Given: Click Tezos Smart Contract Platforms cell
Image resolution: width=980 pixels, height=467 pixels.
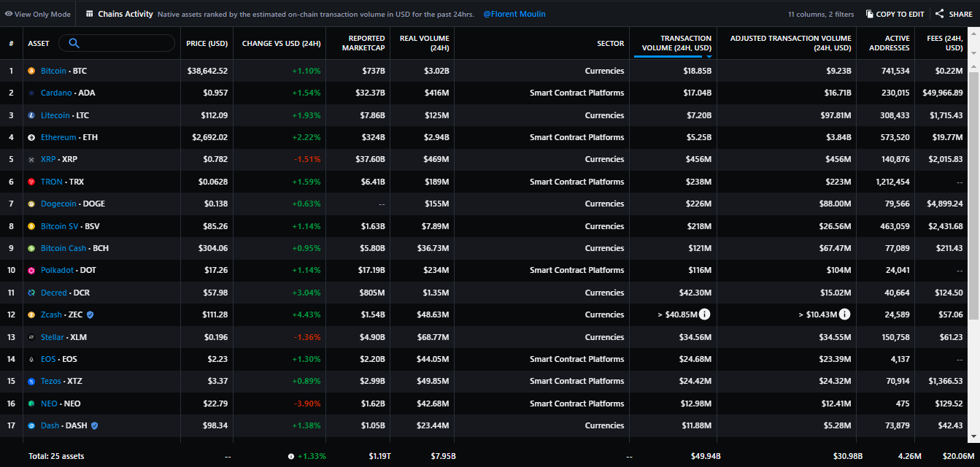Looking at the screenshot, I should pos(577,382).
